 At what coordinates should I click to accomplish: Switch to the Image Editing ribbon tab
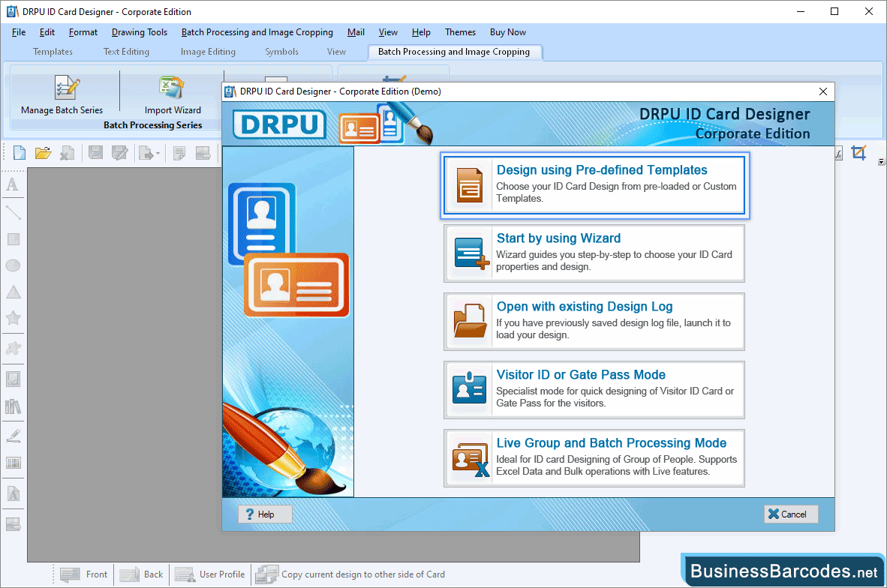(208, 52)
